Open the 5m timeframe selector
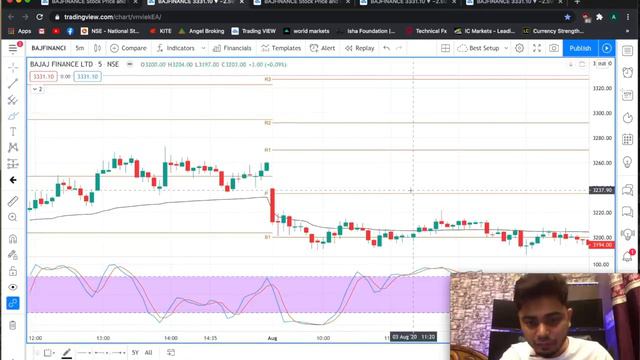 [80, 48]
